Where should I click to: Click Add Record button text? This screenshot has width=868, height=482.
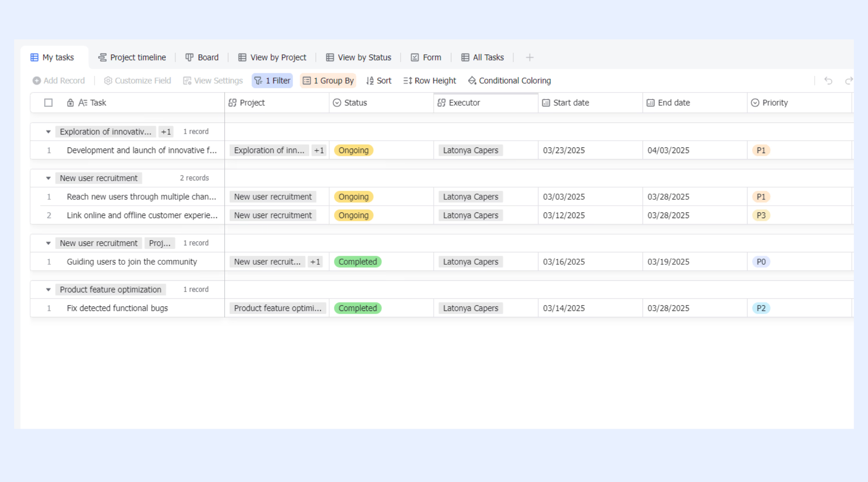click(64, 81)
